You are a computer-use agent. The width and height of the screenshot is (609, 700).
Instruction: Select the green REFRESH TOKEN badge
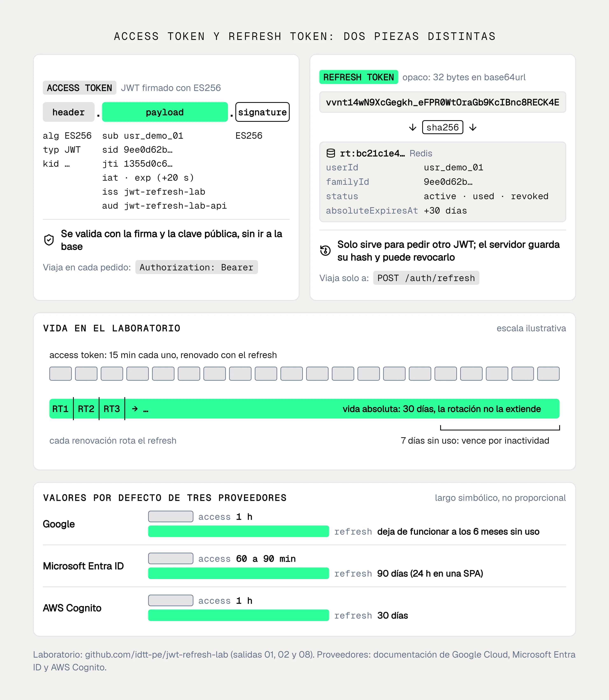(359, 77)
